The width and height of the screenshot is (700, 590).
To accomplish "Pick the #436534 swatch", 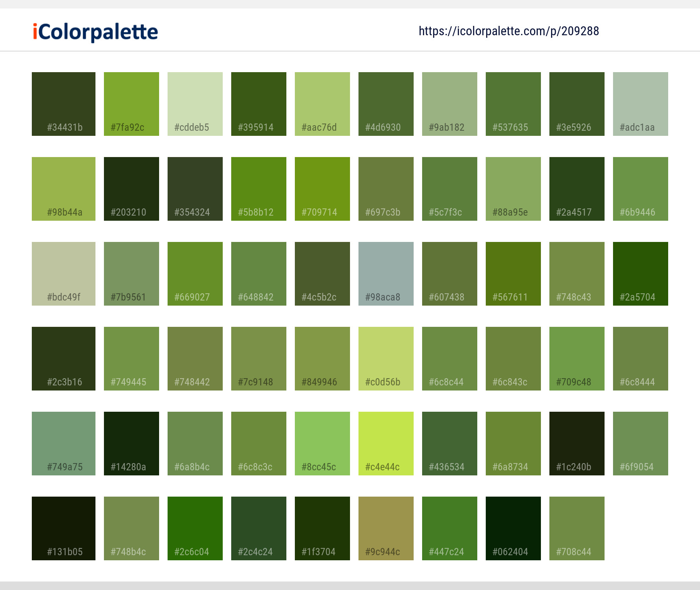I will 450,444.
